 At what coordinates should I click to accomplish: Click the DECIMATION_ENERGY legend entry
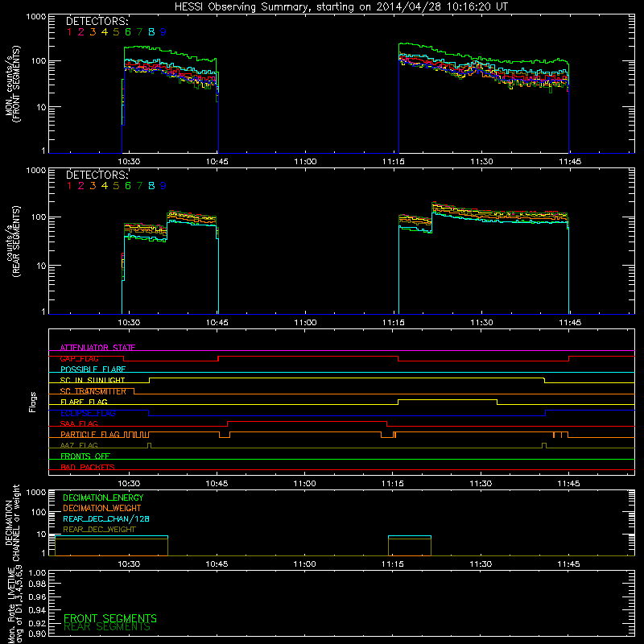103,497
